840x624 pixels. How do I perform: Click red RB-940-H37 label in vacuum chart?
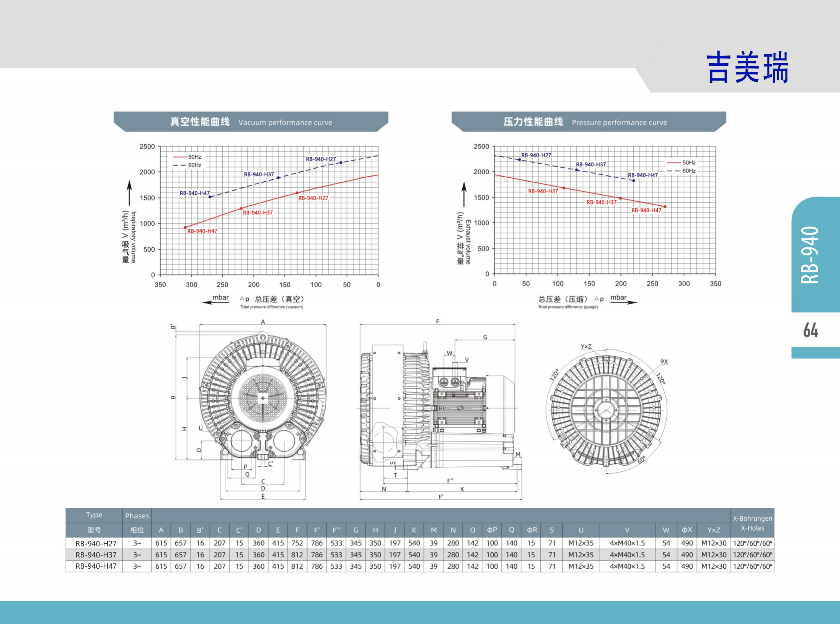click(258, 213)
